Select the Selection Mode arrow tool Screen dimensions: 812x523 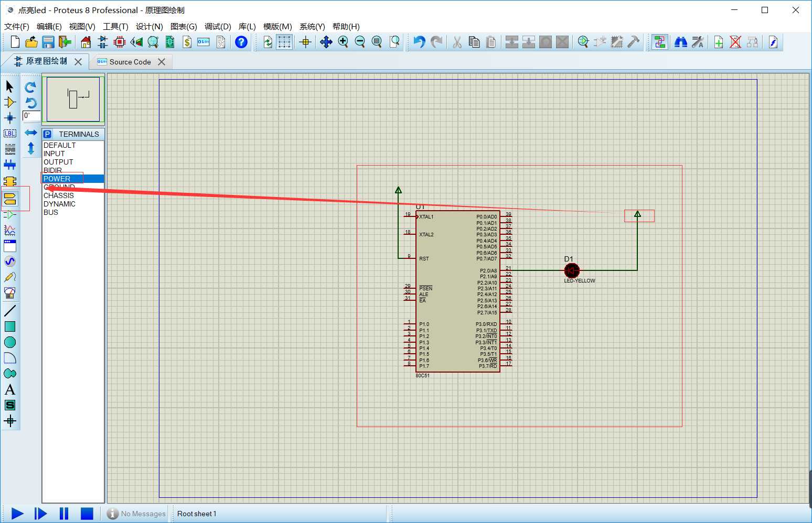tap(9, 86)
